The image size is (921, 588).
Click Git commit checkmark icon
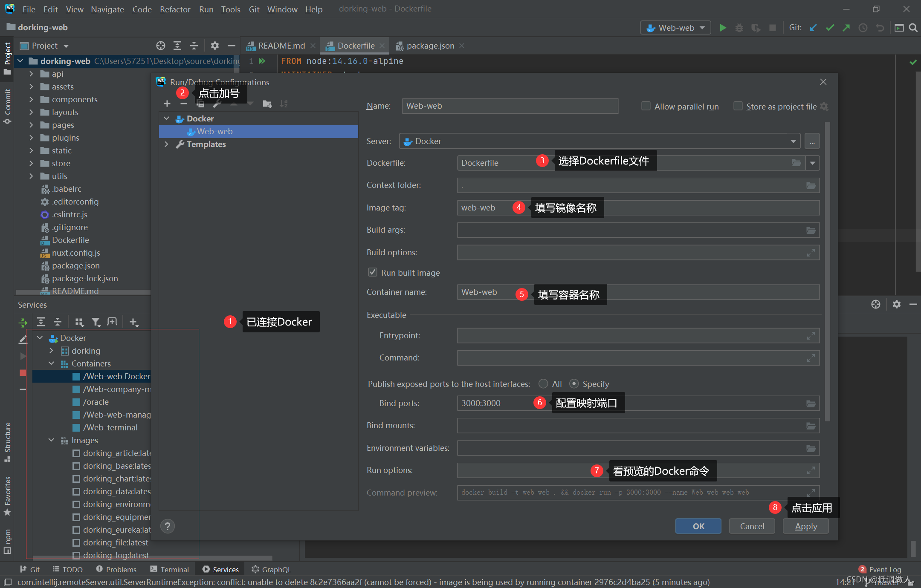(x=830, y=28)
